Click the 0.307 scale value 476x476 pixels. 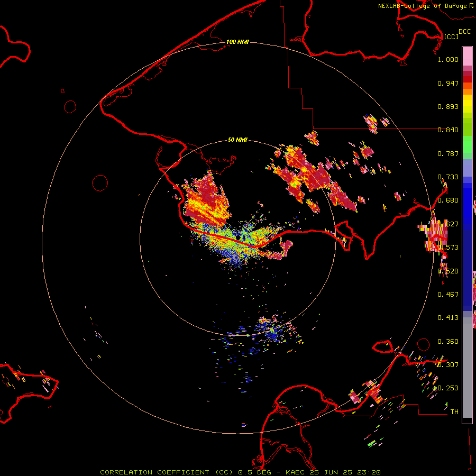pos(448,364)
